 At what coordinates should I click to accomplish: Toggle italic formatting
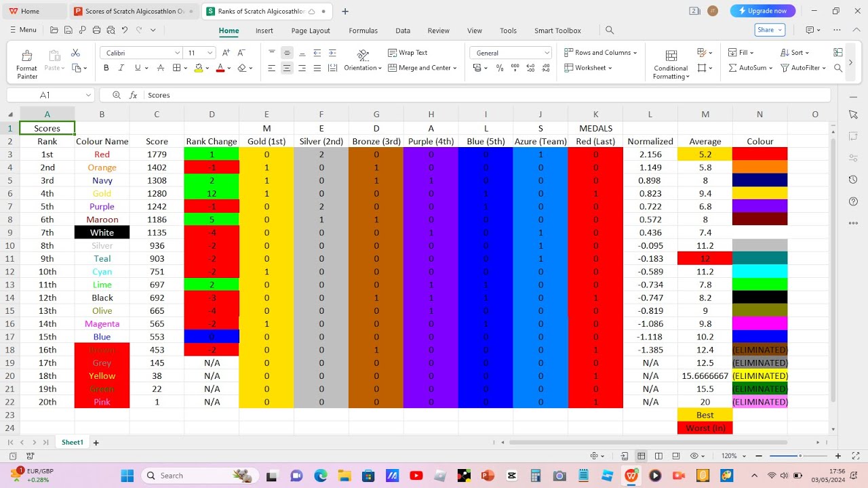(121, 68)
